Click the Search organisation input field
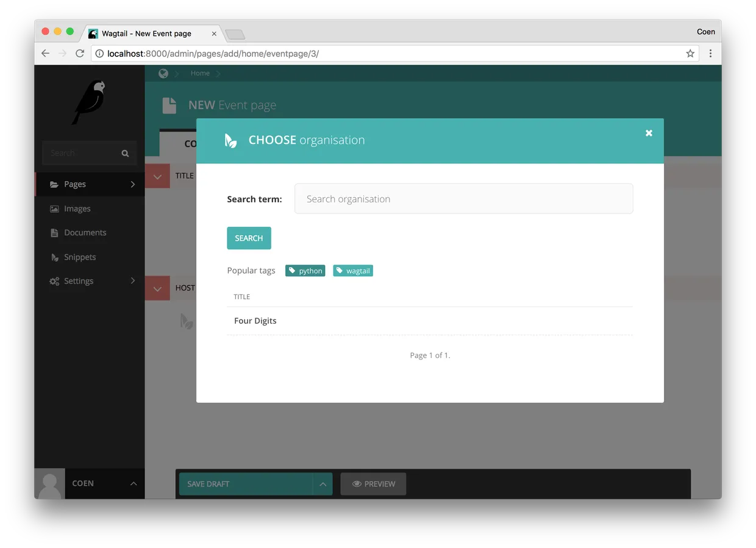 point(463,199)
